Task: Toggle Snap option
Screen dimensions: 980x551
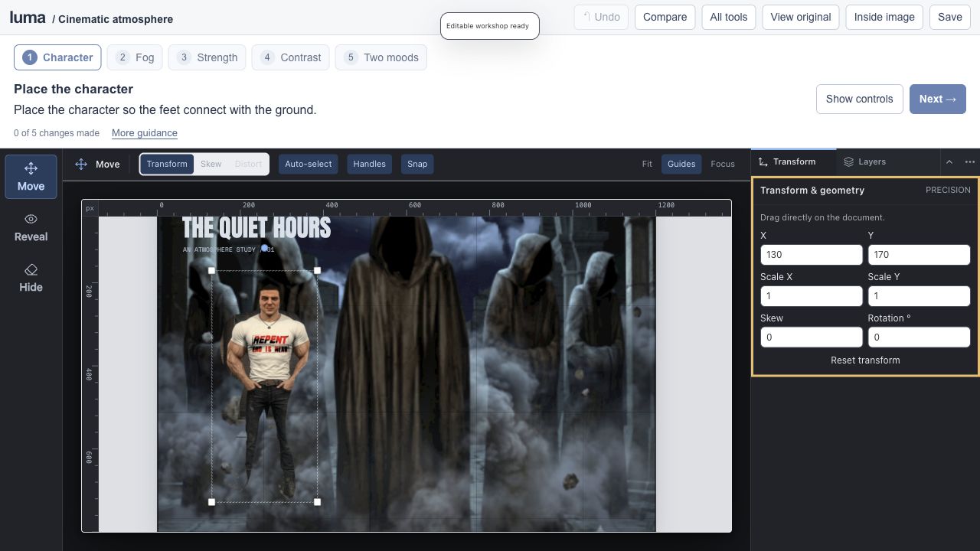Action: pyautogui.click(x=417, y=164)
